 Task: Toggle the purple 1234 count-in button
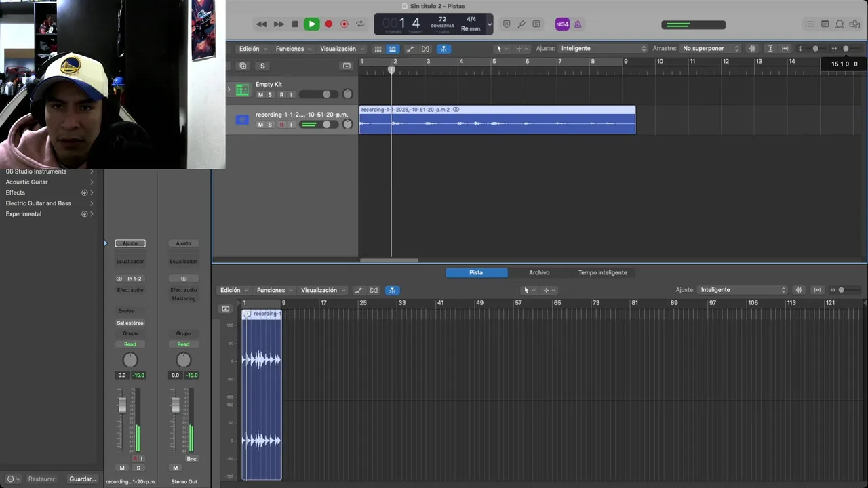point(562,24)
